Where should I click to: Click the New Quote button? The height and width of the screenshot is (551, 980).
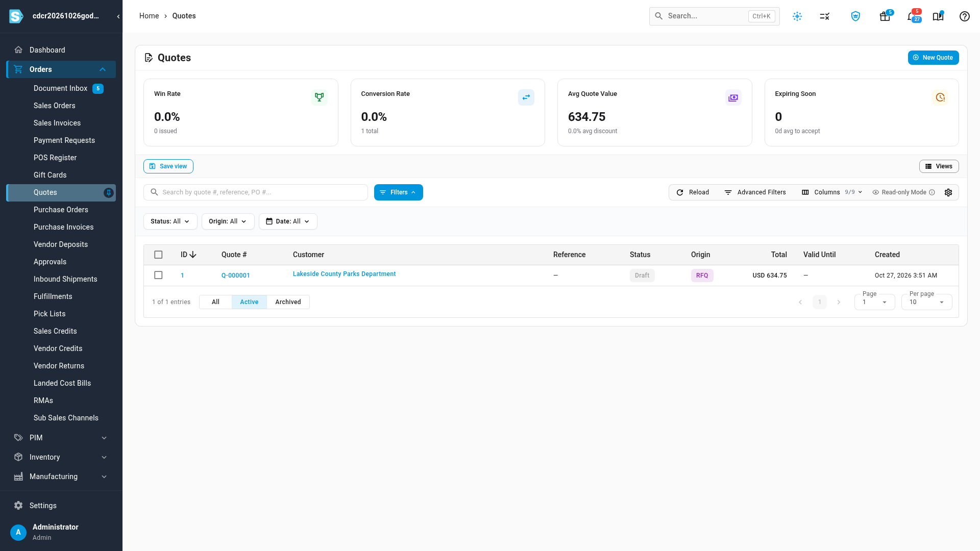point(933,58)
